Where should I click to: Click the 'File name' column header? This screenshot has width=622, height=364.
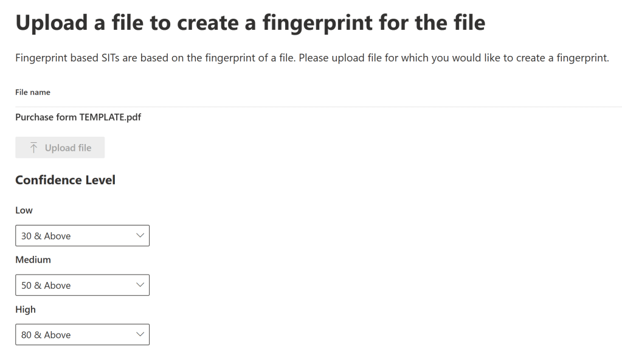point(33,92)
